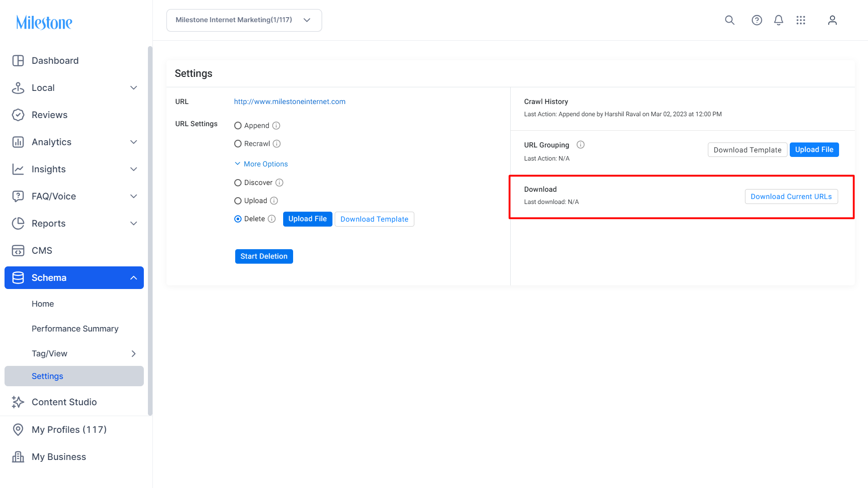Expand the Reports menu chevron
Screen dimensions: 868x488
pyautogui.click(x=133, y=223)
